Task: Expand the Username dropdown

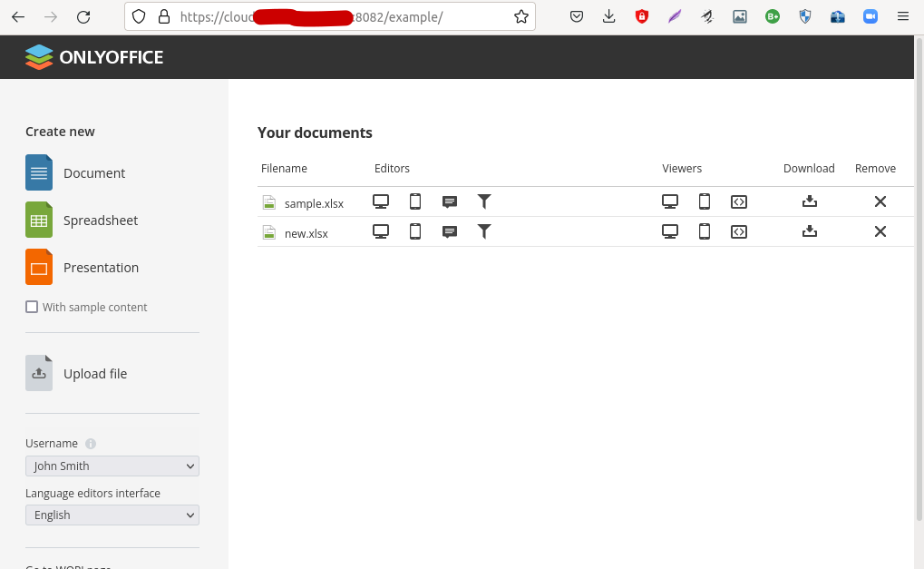Action: coord(112,466)
